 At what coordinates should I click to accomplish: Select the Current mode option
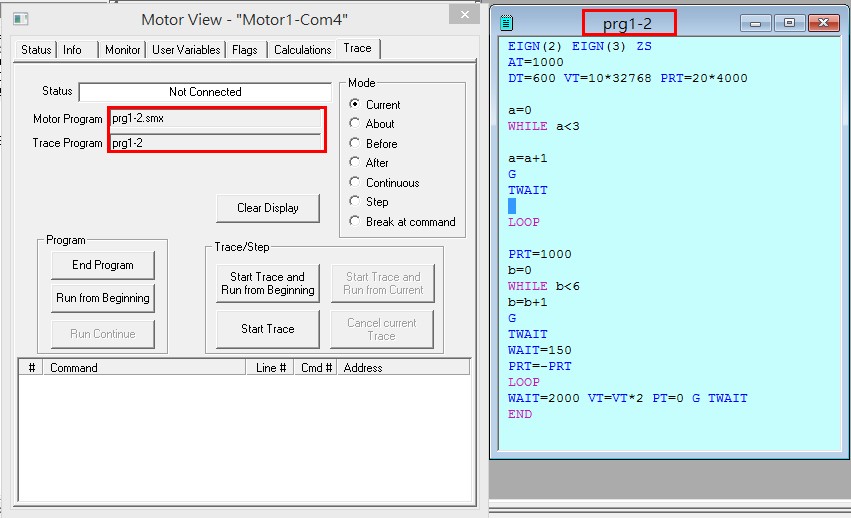[x=376, y=104]
